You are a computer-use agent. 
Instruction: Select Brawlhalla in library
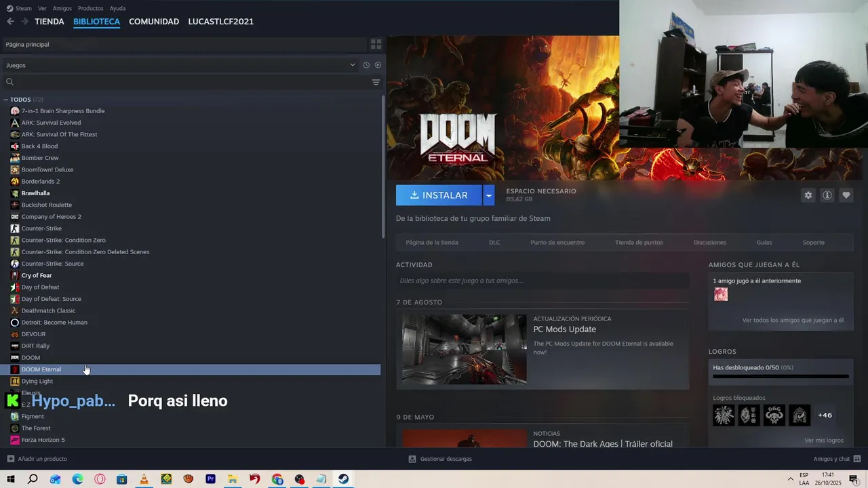pyautogui.click(x=35, y=193)
